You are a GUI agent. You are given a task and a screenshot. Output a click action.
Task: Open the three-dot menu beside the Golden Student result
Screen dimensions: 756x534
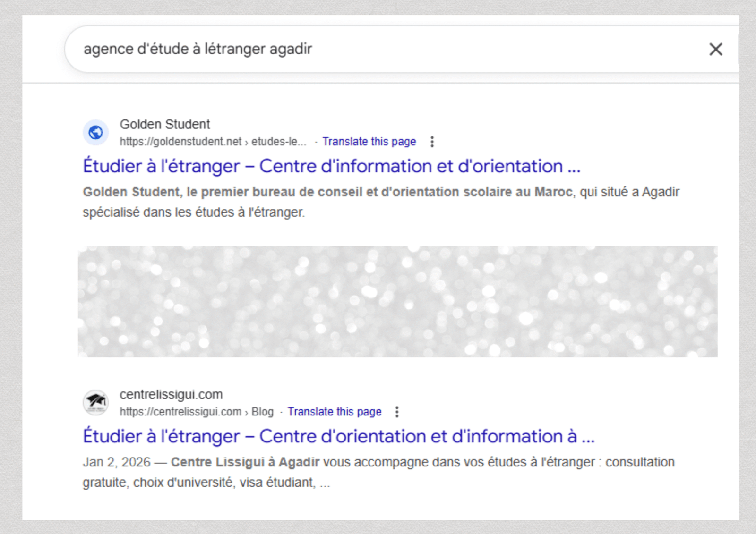pos(432,141)
